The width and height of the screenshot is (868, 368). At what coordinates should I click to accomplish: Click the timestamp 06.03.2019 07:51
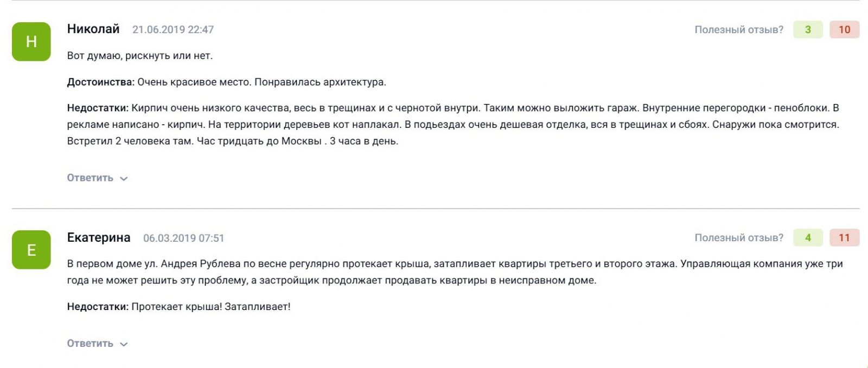183,238
